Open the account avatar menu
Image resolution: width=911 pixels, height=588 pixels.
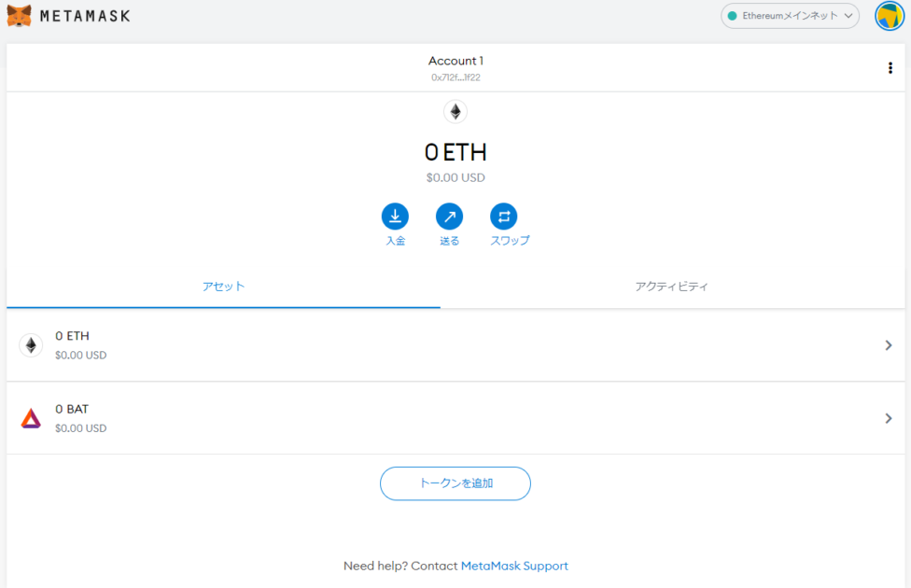click(x=890, y=16)
